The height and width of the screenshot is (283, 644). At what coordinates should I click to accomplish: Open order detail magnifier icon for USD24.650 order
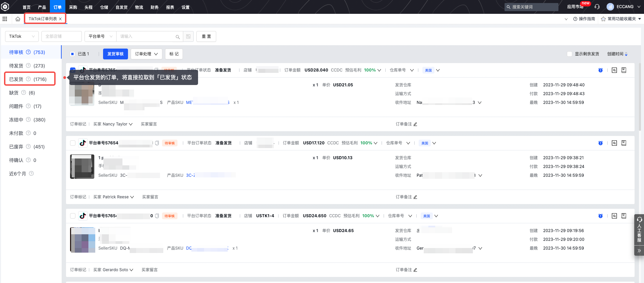(614, 216)
